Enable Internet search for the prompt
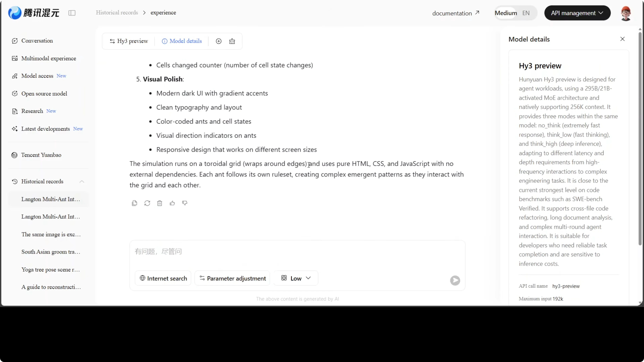Image resolution: width=644 pixels, height=362 pixels. (163, 278)
